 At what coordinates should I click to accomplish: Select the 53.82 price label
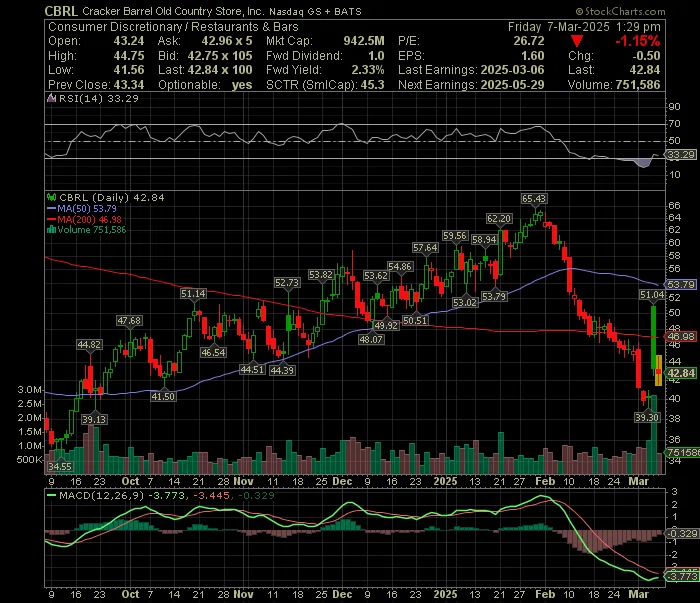[321, 274]
